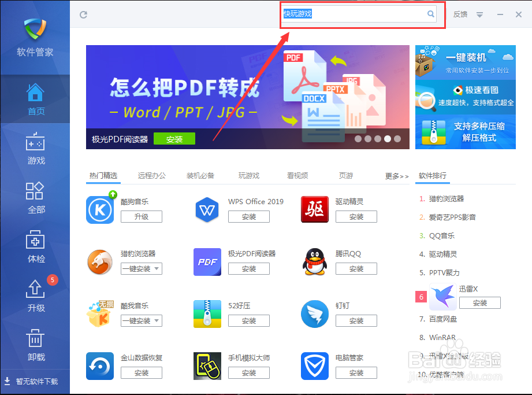Click the 金山数据恢复 app icon

(100, 366)
